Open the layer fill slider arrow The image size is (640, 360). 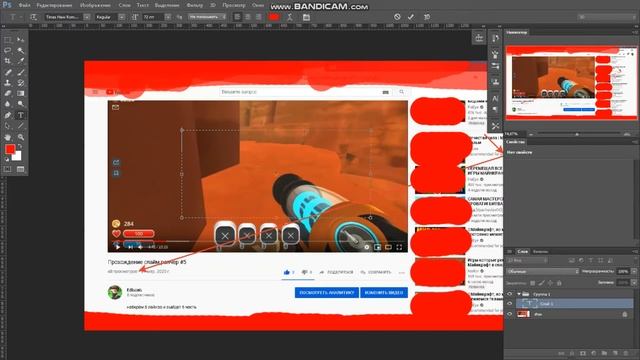tap(634, 282)
